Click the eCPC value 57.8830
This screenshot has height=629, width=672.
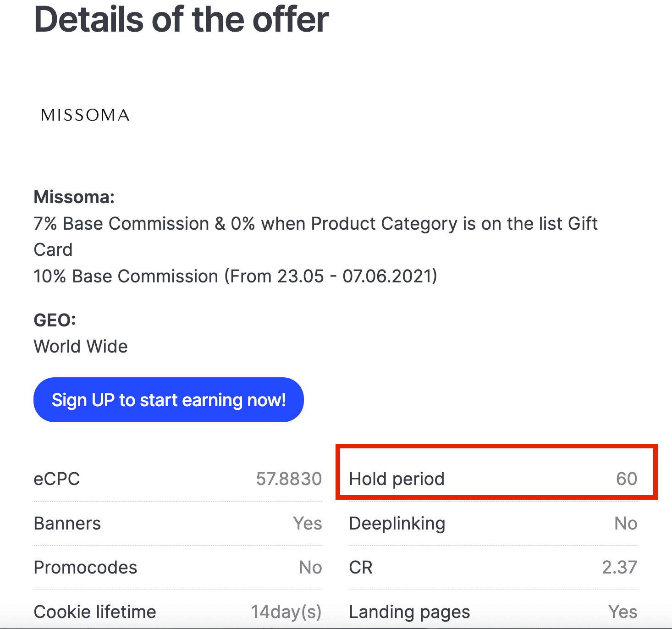[289, 479]
